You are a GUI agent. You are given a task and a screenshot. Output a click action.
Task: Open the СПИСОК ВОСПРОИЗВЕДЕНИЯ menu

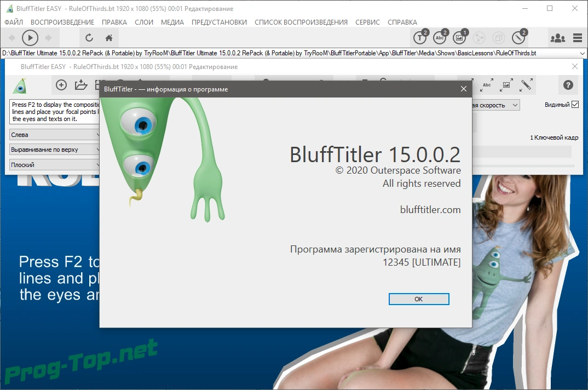point(301,22)
